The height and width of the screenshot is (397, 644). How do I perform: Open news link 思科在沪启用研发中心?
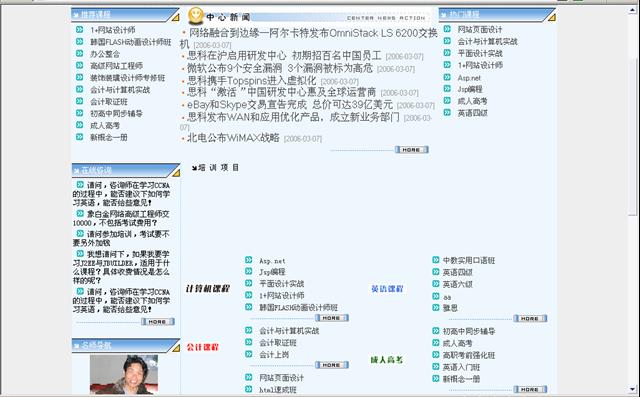pyautogui.click(x=236, y=55)
